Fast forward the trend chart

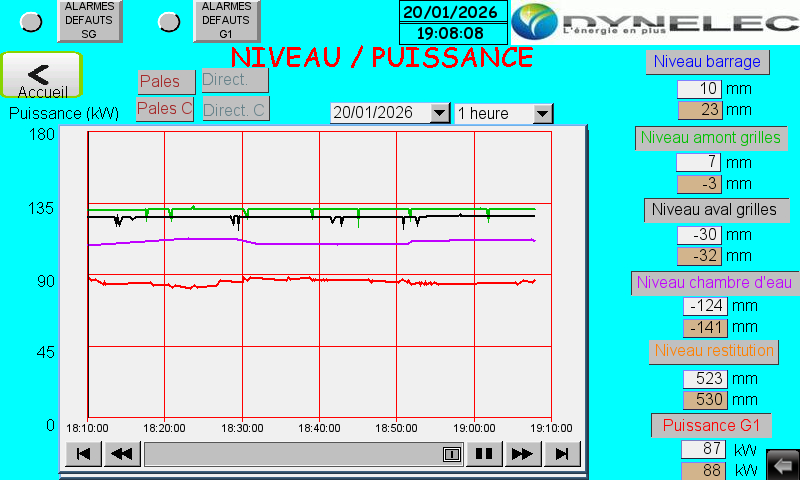point(522,454)
